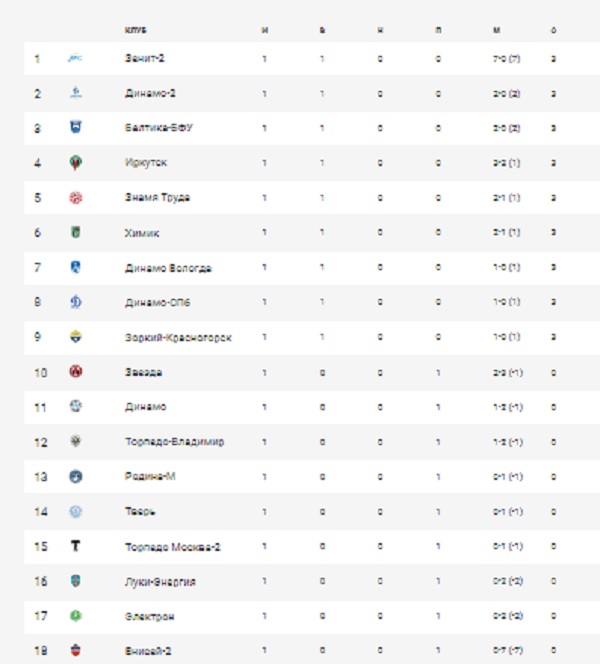The width and height of the screenshot is (600, 664).
Task: Click the Знамя Труда red emblem
Action: 76,198
